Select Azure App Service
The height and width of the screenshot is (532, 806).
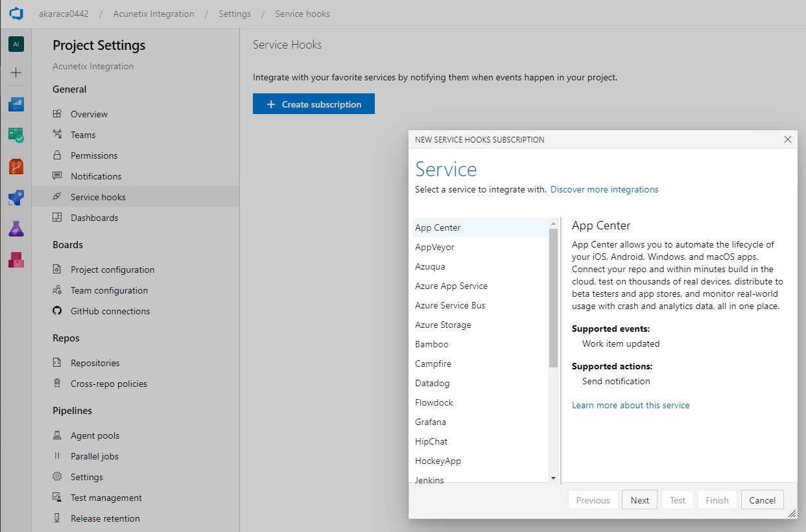(x=480, y=286)
